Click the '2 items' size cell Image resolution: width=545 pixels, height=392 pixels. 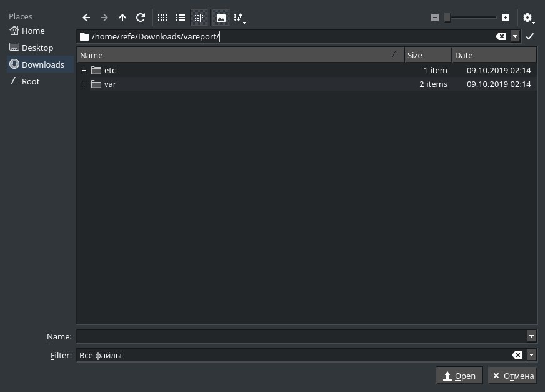tap(433, 84)
